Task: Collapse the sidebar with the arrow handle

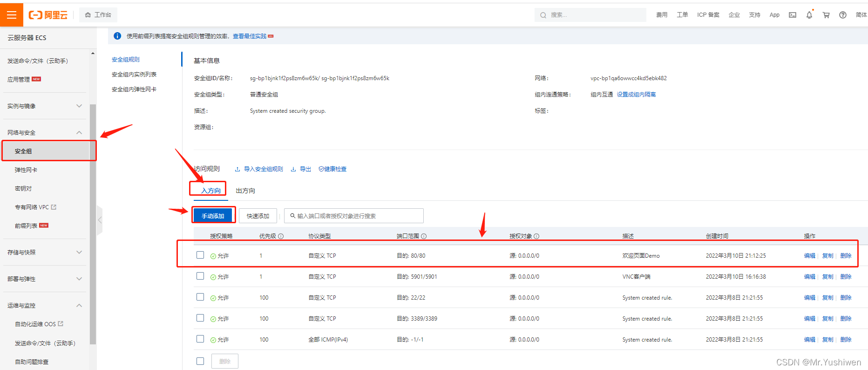Action: tap(100, 220)
